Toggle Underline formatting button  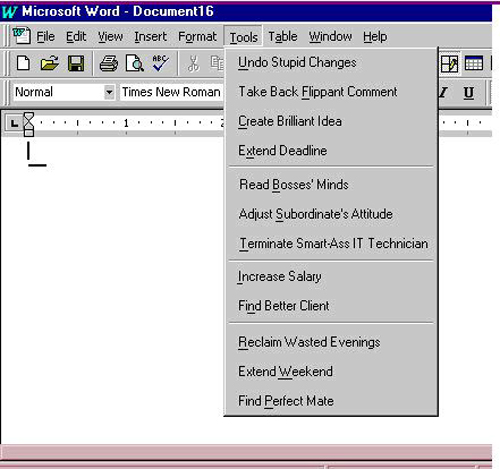click(468, 93)
